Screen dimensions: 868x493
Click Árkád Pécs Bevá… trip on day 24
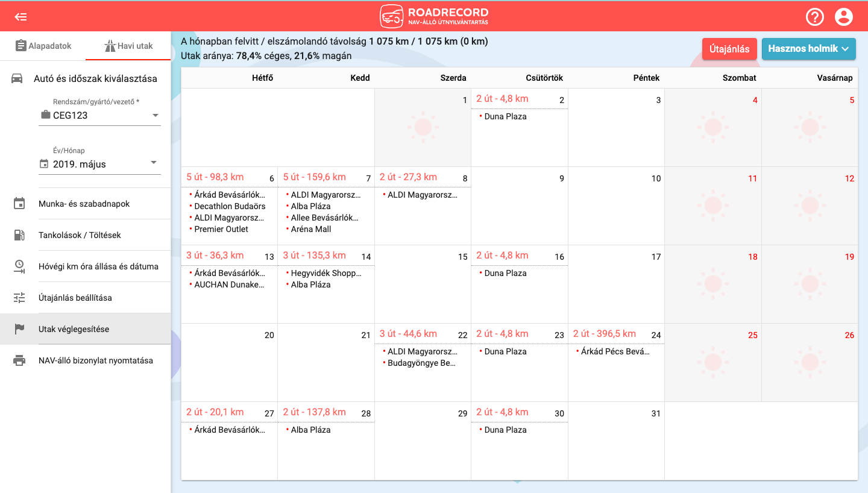pos(615,351)
